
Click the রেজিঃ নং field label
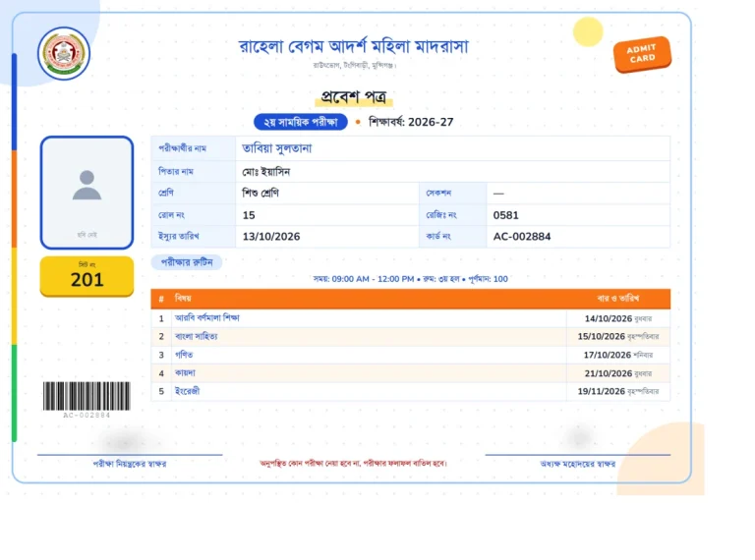(x=441, y=215)
